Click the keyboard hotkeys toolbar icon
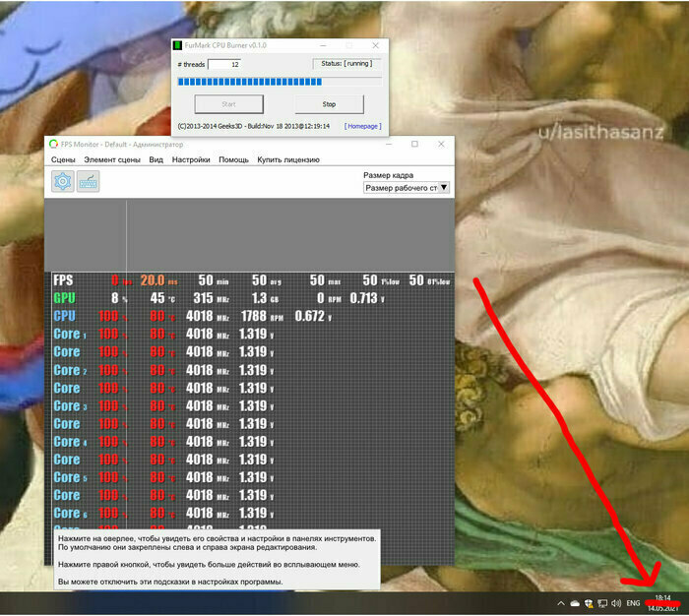 coord(88,181)
